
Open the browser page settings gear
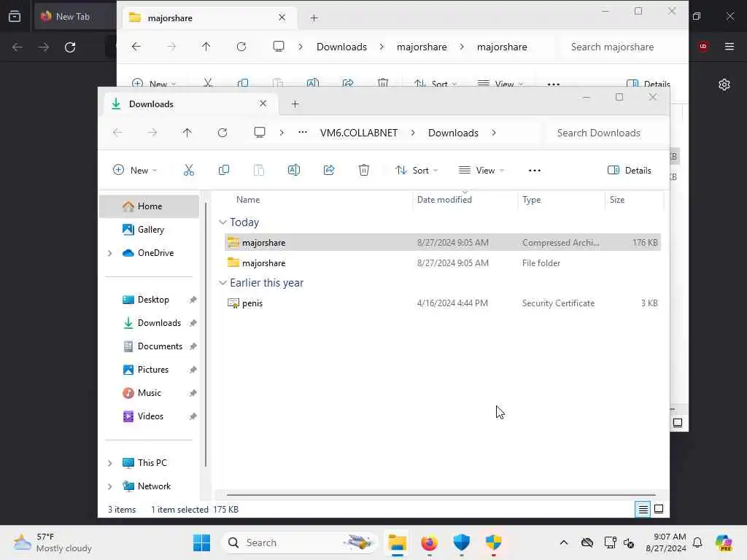coord(724,85)
